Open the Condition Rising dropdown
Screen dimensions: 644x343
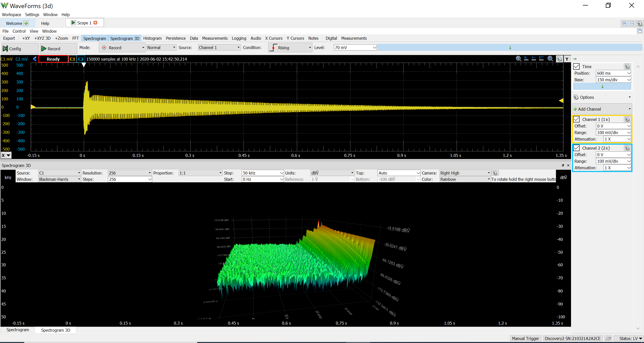pyautogui.click(x=290, y=48)
